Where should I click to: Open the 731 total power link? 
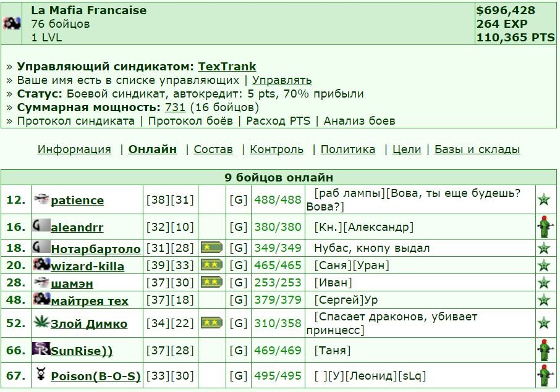tap(175, 107)
